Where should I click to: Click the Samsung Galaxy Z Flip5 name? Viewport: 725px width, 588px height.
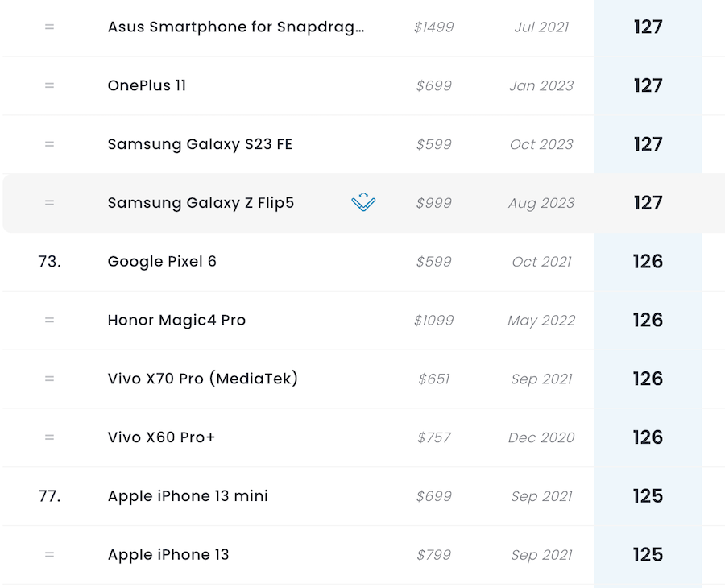click(x=201, y=203)
